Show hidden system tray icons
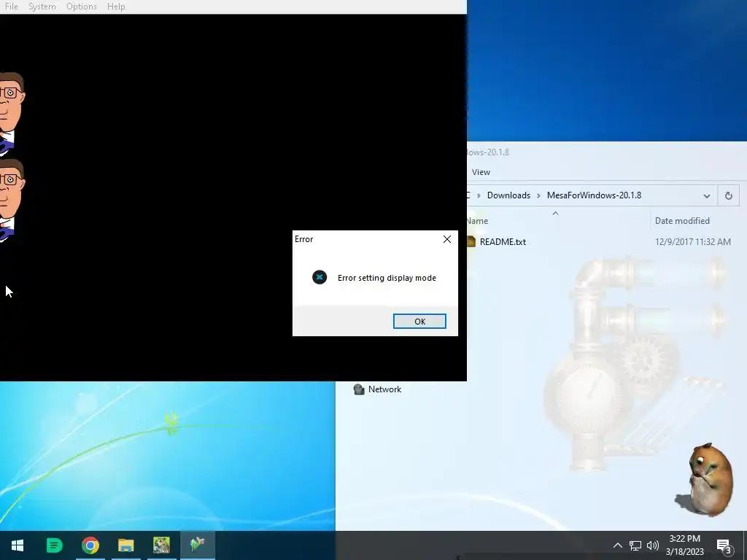Screen dimensions: 747x560 pos(617,545)
